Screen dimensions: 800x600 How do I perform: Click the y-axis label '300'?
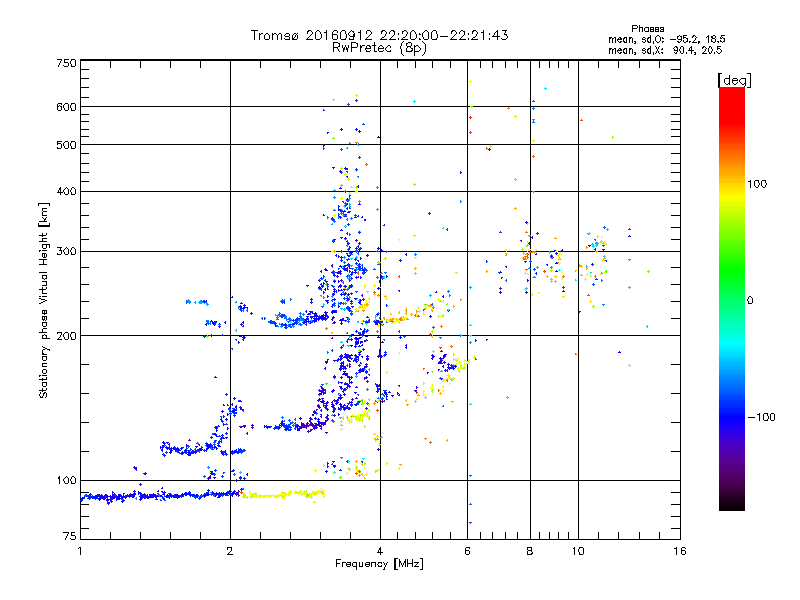click(x=66, y=251)
